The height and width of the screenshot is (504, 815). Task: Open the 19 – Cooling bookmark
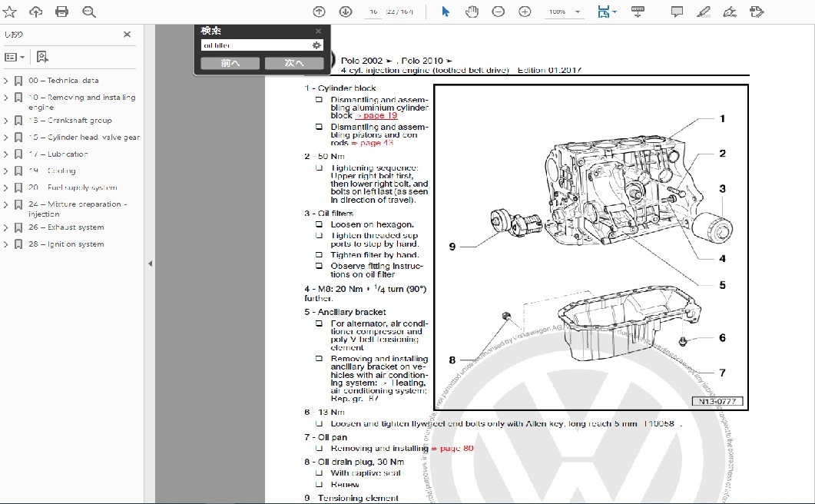click(52, 171)
